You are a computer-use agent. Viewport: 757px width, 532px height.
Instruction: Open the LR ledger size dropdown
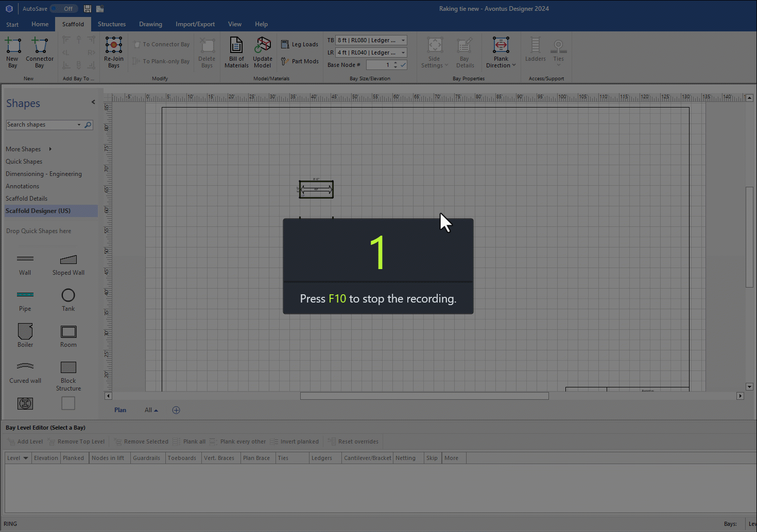tap(403, 52)
